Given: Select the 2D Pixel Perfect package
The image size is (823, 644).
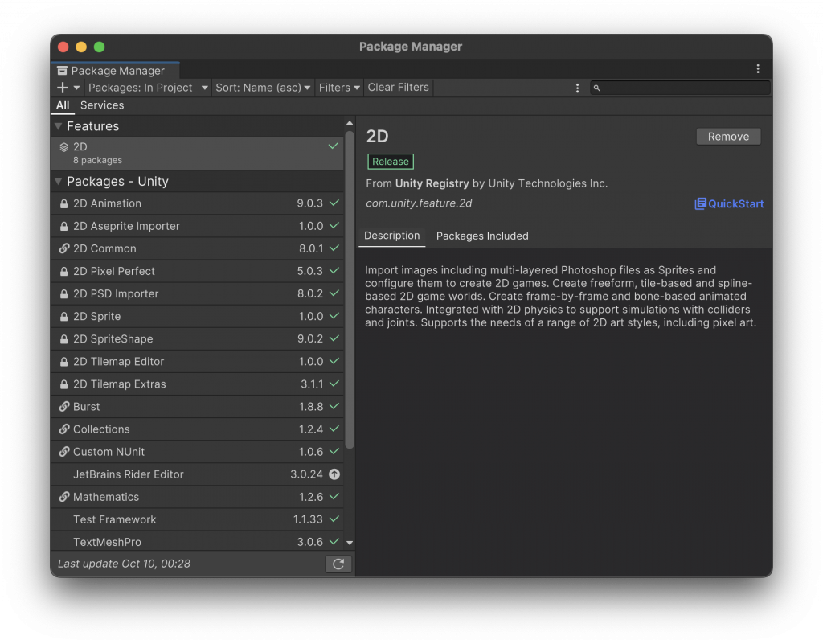Looking at the screenshot, I should [198, 272].
